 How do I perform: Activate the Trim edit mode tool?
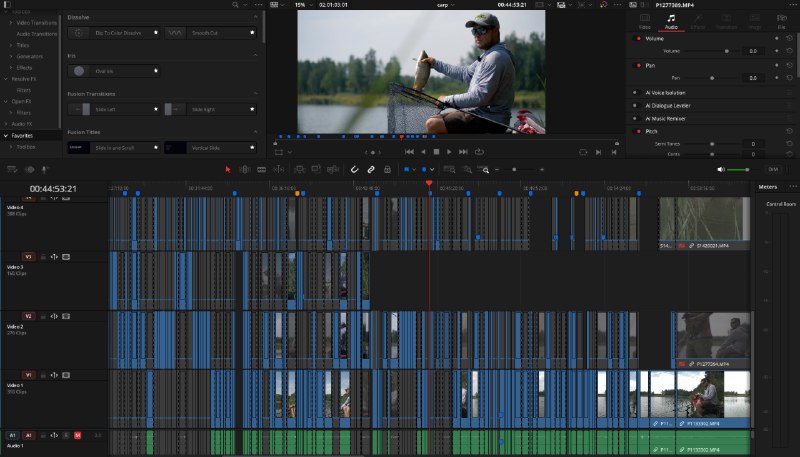pos(245,169)
